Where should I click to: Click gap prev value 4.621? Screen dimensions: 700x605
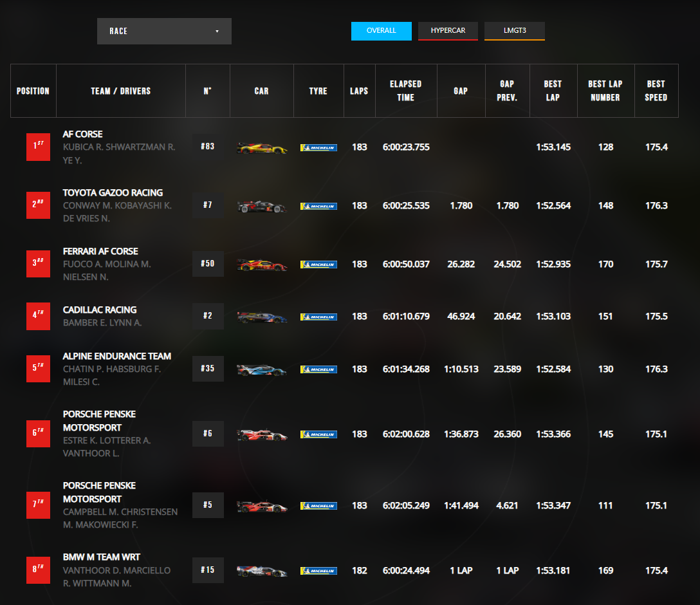tap(507, 505)
